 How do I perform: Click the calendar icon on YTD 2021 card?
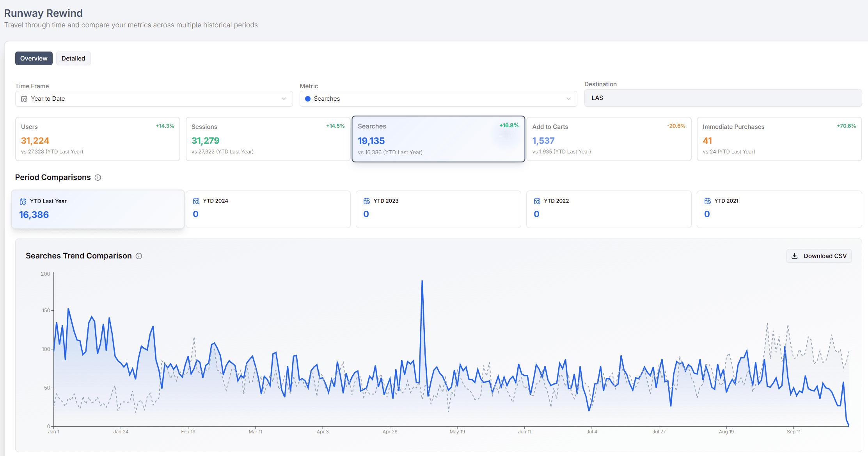pos(708,201)
